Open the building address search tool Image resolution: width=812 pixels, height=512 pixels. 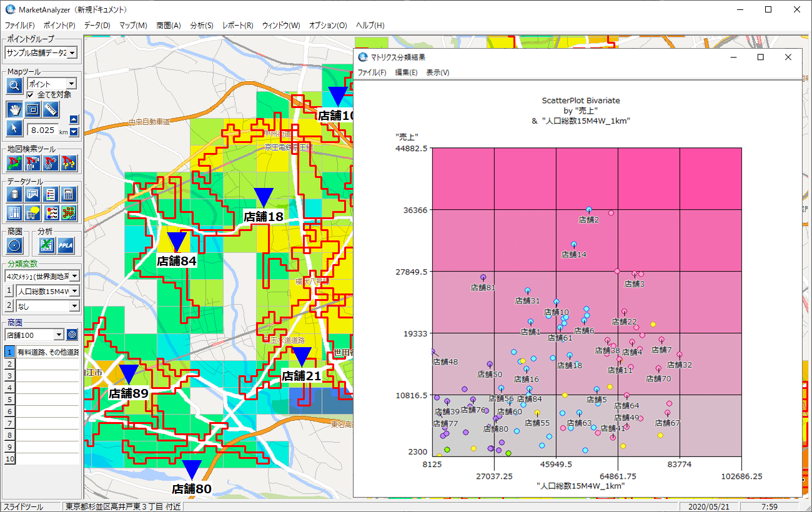32,164
